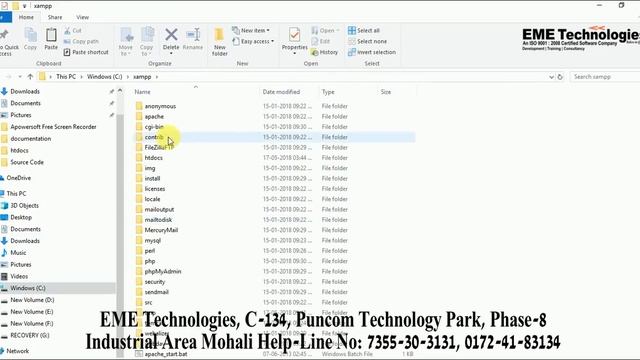This screenshot has height=360, width=640.
Task: Click Select none in ribbon
Action: point(367,41)
